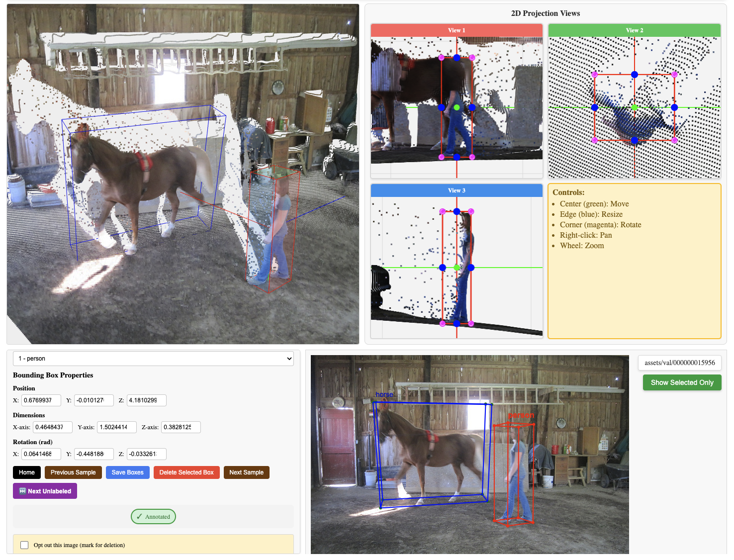The image size is (734, 560).
Task: Click the "Right-click: Pan" control hint
Action: point(586,235)
